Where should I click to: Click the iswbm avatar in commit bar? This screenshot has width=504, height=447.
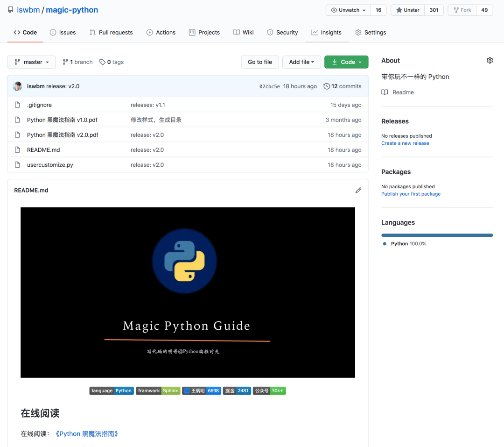pos(17,86)
